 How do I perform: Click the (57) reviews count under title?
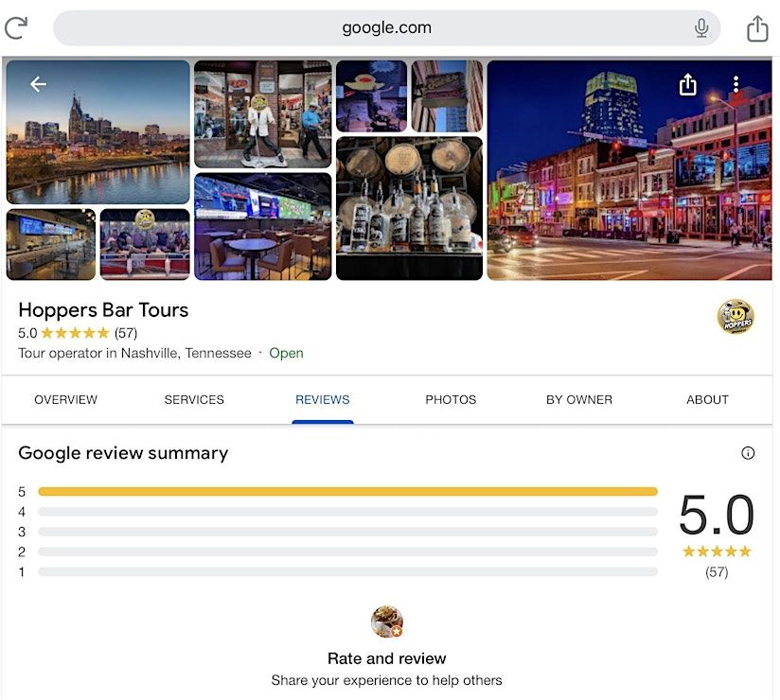[126, 333]
